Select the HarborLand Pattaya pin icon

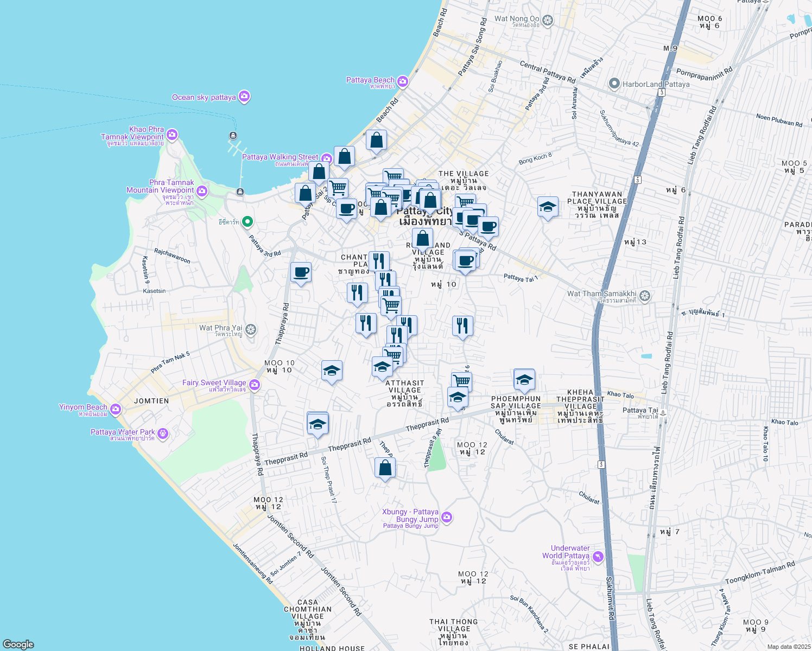pyautogui.click(x=614, y=84)
